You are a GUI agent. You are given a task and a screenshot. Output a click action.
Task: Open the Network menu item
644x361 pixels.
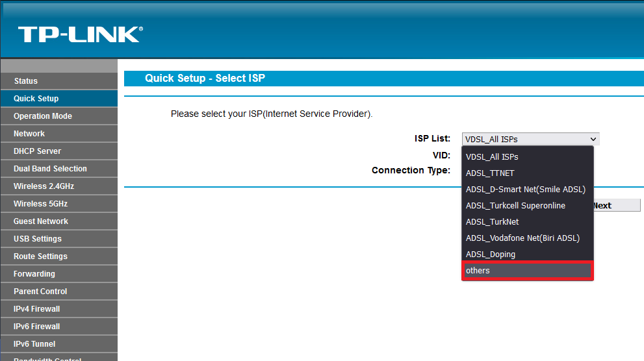(x=59, y=134)
